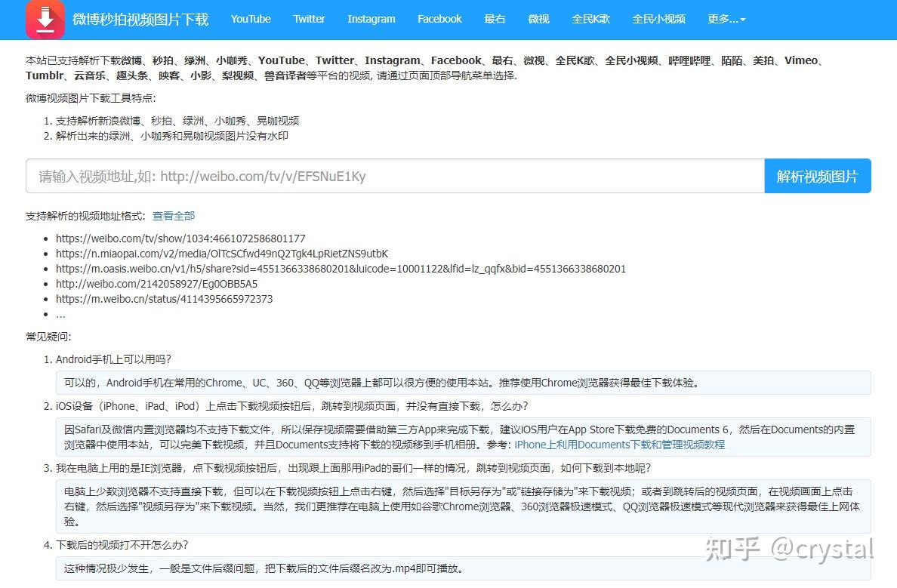
Task: Open the 最右 navigation item
Action: 495,19
